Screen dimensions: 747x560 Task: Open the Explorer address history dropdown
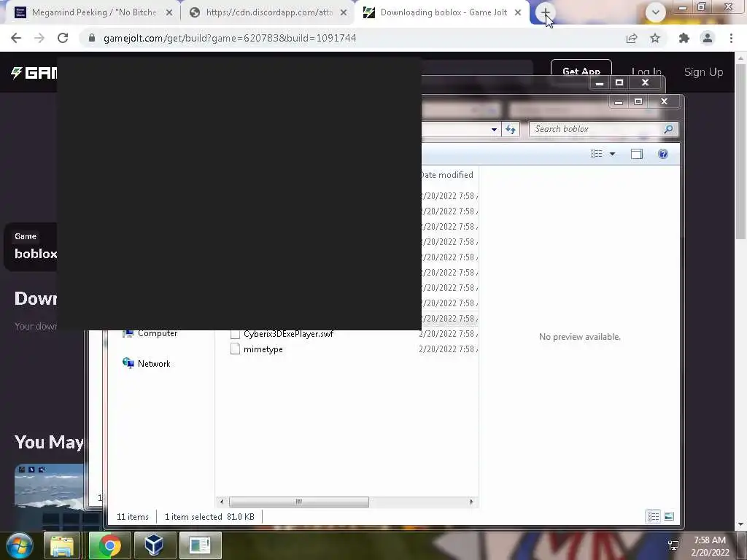pyautogui.click(x=494, y=129)
